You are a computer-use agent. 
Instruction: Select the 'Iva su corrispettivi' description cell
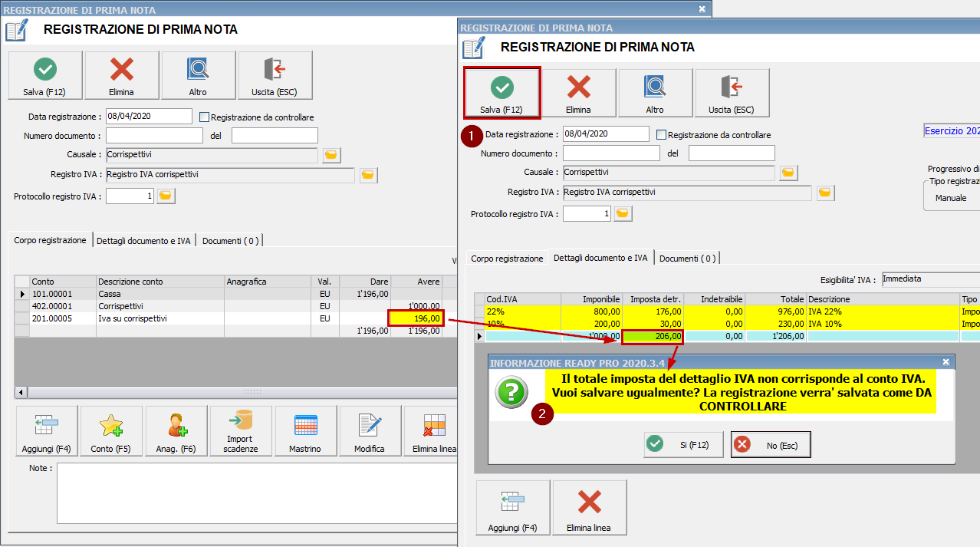(x=159, y=318)
